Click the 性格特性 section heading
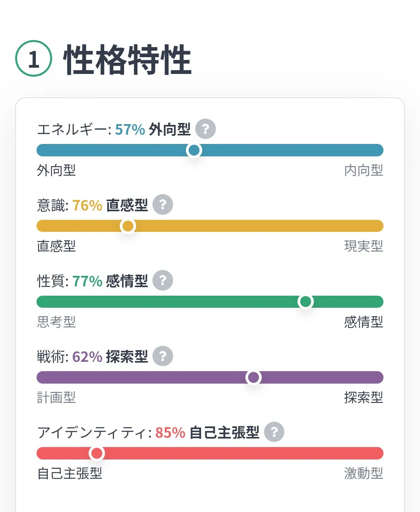 coord(128,60)
